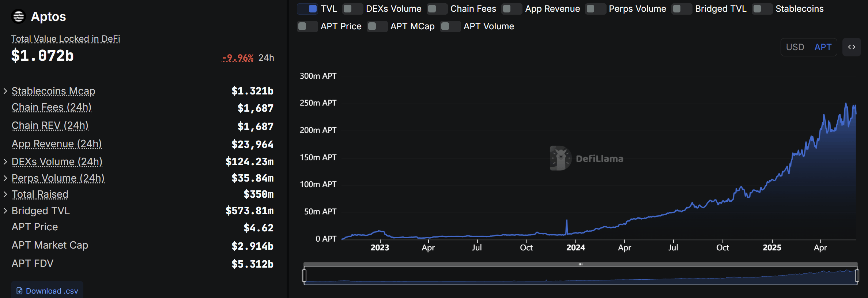Download the .csv data file
Image resolution: width=868 pixels, height=298 pixels.
[47, 291]
